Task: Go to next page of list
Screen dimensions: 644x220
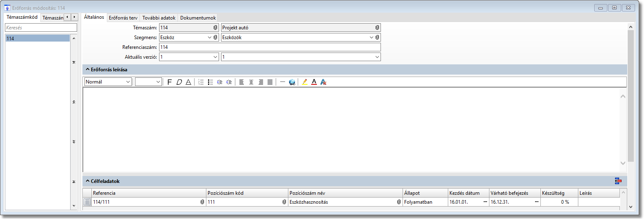Action: 74,142
